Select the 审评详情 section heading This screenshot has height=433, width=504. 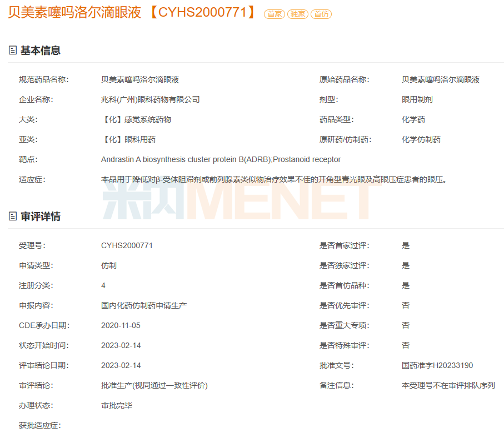coord(41,216)
